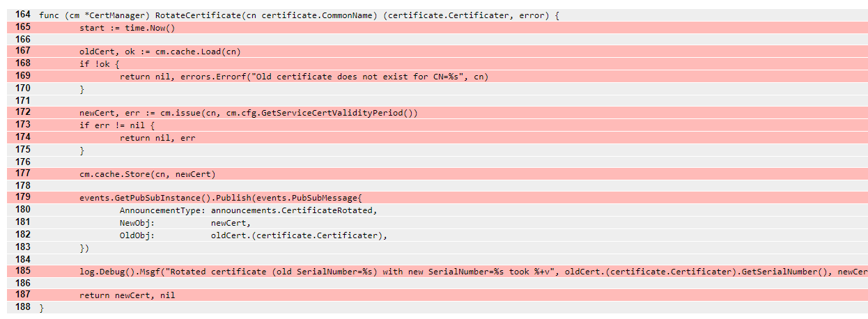Image resolution: width=868 pixels, height=319 pixels.
Task: Click the 'oldCert, ok := cm.cache.Load(cn)' line
Action: click(x=437, y=52)
